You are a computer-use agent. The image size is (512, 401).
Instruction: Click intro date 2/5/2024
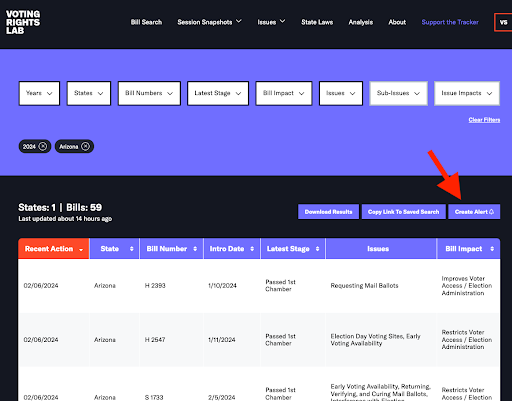[x=221, y=397]
